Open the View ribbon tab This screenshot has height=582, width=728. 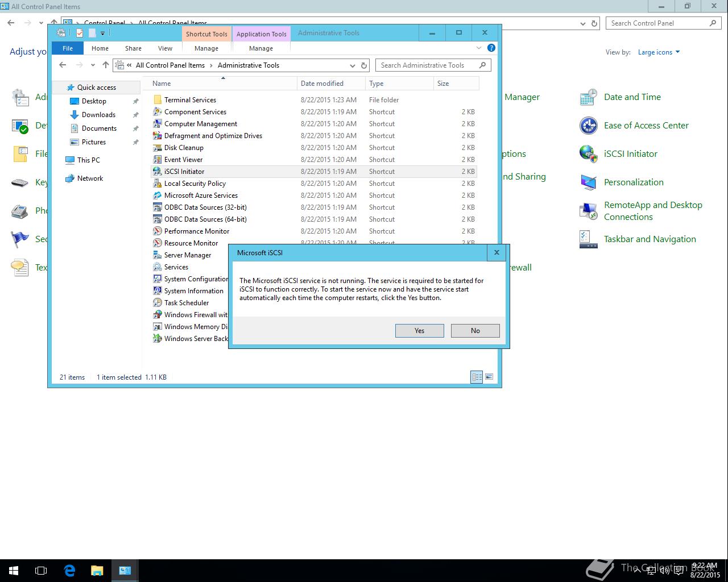(165, 48)
